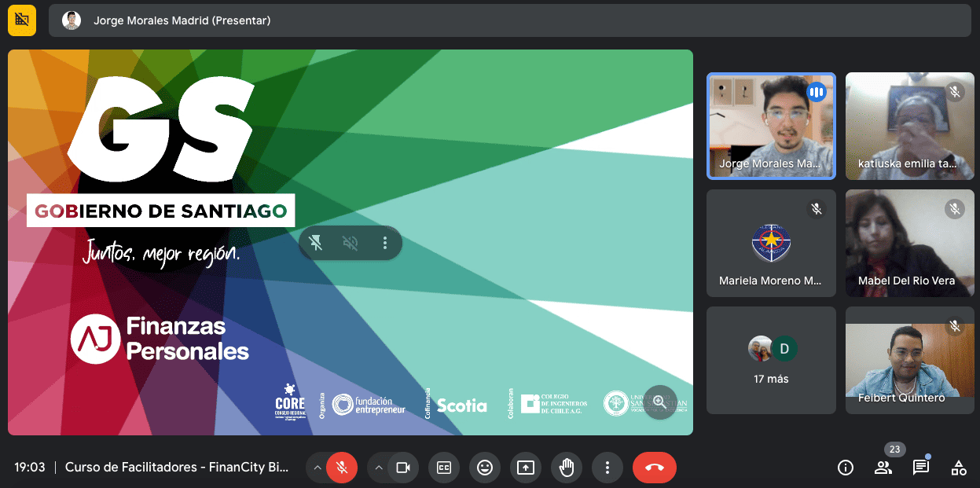Unmute your microphone with the red mic button
Screen dimensions: 980x488
pyautogui.click(x=342, y=468)
